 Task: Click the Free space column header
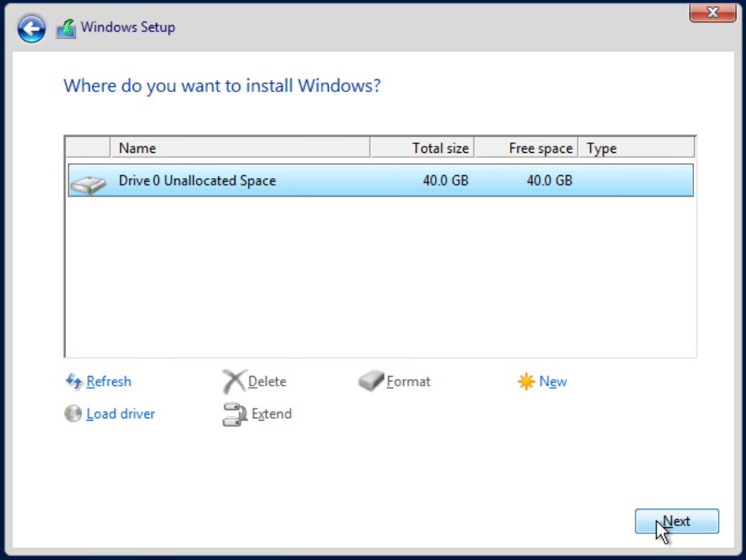(526, 148)
